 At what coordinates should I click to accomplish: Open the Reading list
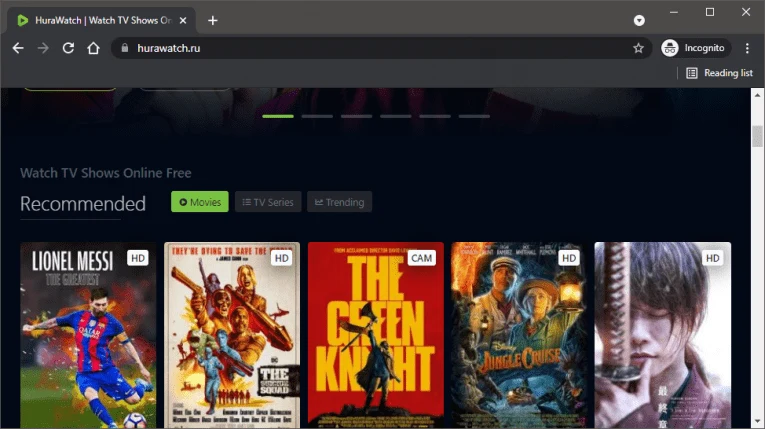tap(719, 73)
